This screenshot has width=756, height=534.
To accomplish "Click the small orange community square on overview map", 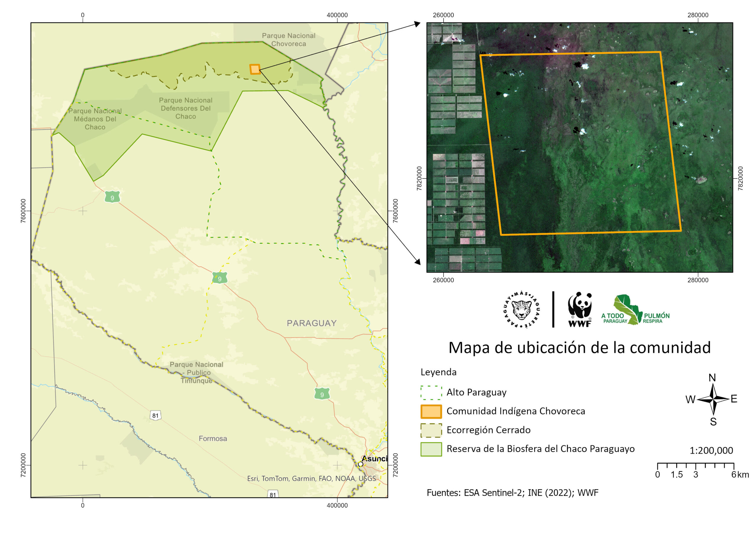I will click(x=255, y=69).
